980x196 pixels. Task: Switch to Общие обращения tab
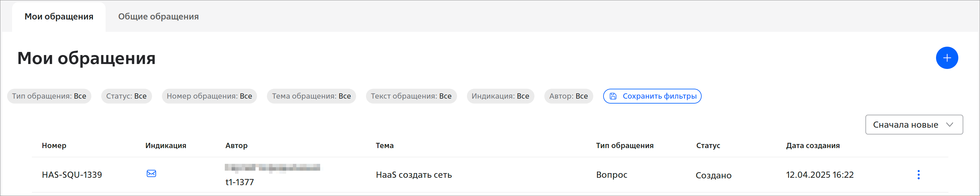coord(158,17)
